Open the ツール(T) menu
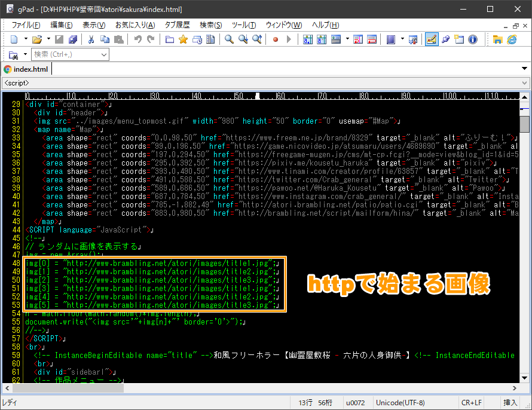This screenshot has height=410, width=532. pyautogui.click(x=244, y=25)
